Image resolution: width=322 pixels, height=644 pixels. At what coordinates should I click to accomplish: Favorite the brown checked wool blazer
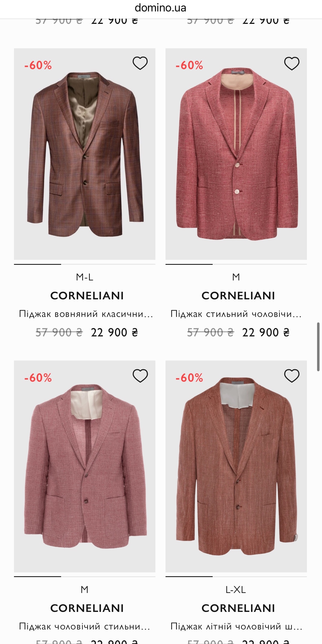[x=140, y=63]
